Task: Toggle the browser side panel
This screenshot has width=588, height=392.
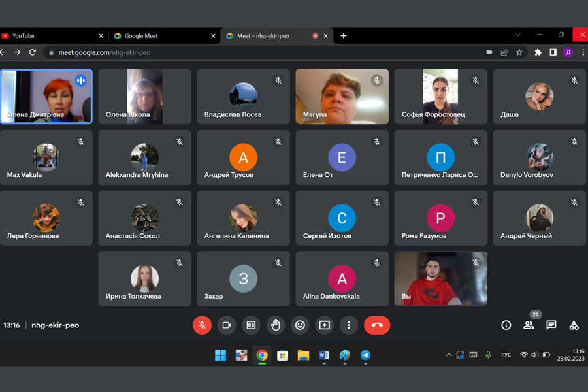Action: [553, 52]
